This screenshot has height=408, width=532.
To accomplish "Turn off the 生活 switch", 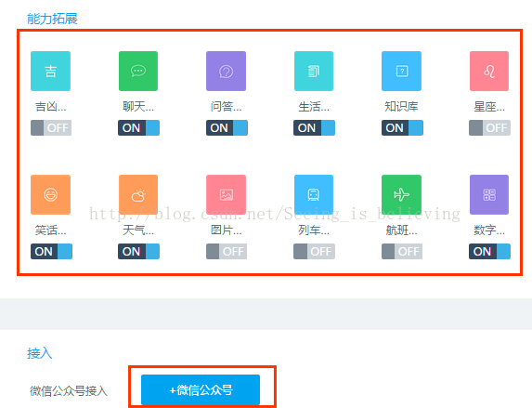I will pos(314,127).
